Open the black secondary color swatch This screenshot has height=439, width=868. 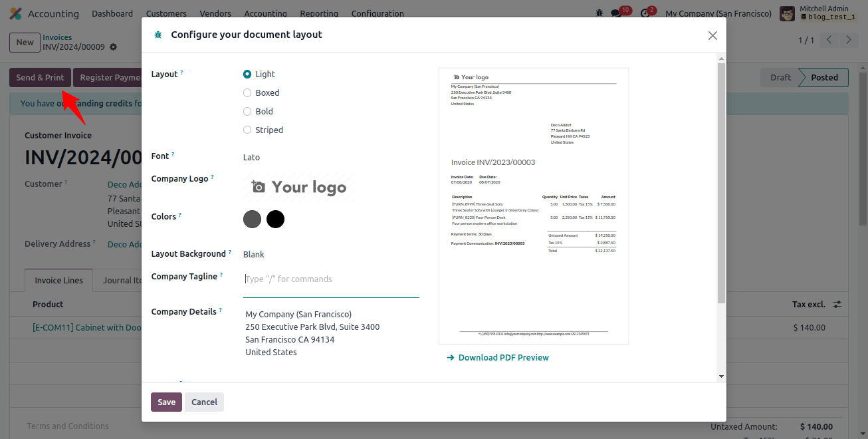click(x=275, y=219)
